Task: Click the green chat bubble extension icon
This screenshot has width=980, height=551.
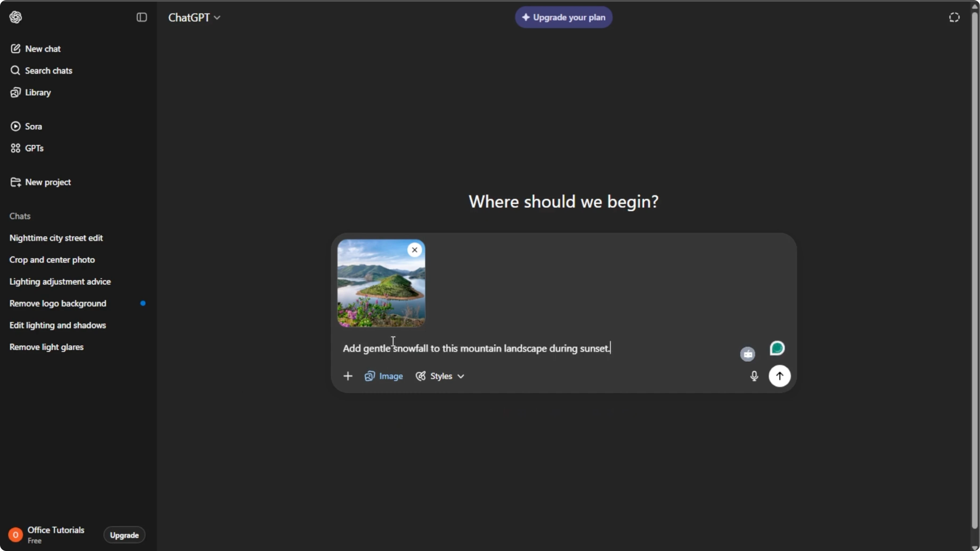Action: pyautogui.click(x=777, y=348)
